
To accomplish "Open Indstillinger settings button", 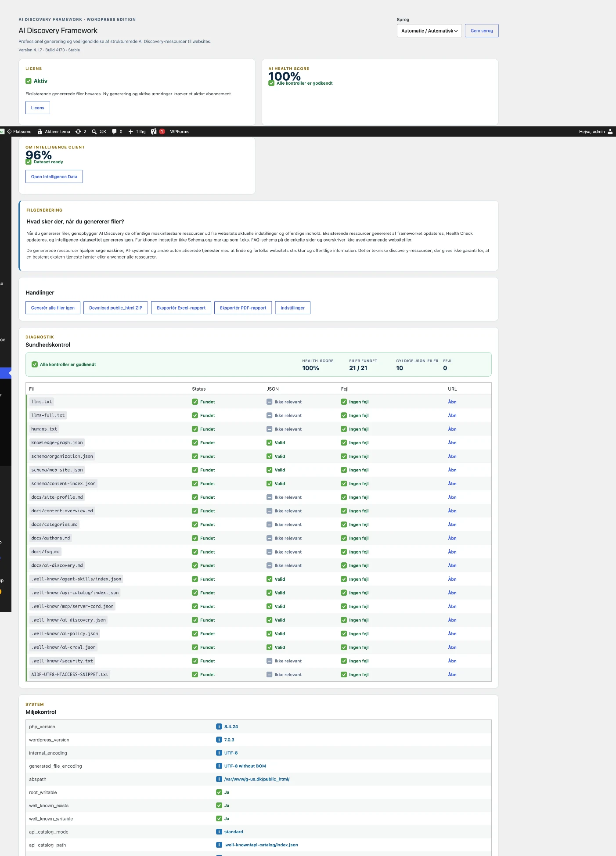I will point(292,308).
